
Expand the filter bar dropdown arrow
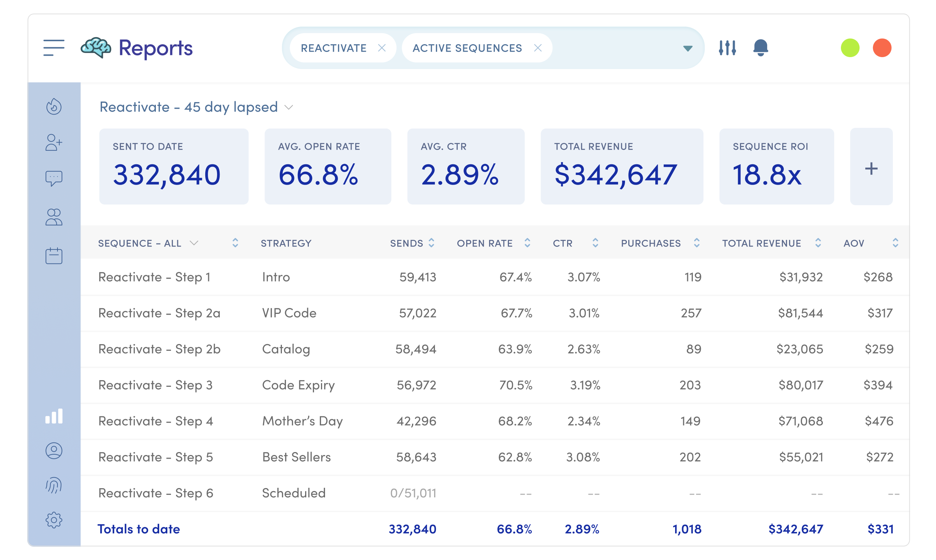click(687, 48)
